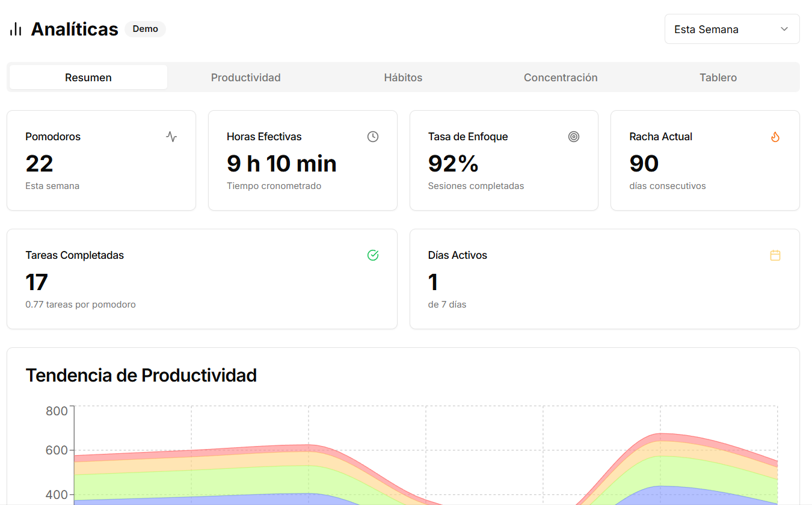
Task: Select the Concentración tab
Action: tap(561, 78)
